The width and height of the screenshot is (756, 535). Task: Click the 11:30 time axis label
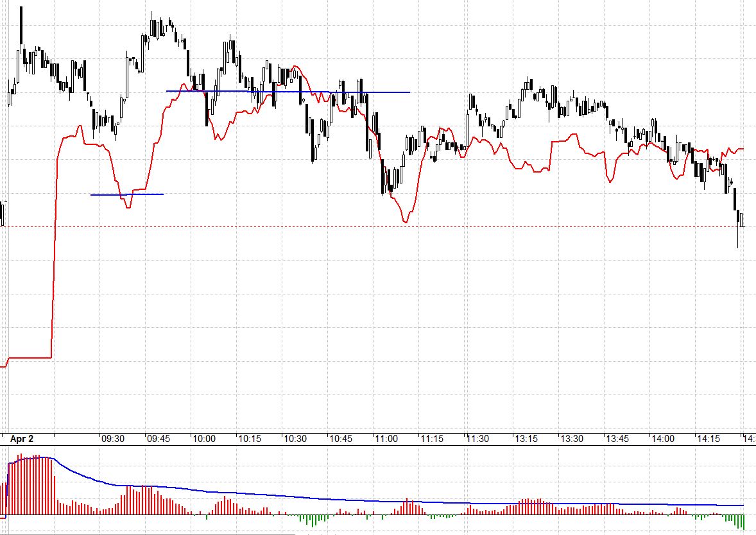(478, 439)
